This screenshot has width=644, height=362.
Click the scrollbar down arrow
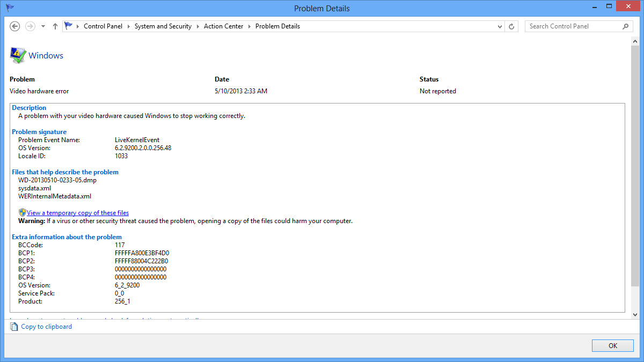click(635, 315)
